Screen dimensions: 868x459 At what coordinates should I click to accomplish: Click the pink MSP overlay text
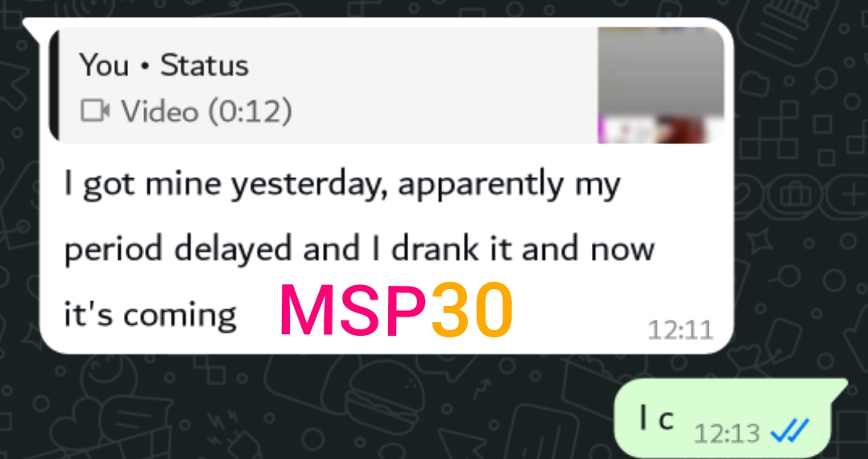point(355,311)
